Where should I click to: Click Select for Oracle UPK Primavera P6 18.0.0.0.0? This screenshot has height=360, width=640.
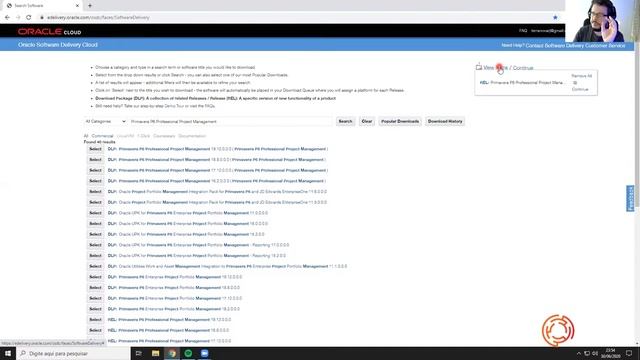coord(95,224)
